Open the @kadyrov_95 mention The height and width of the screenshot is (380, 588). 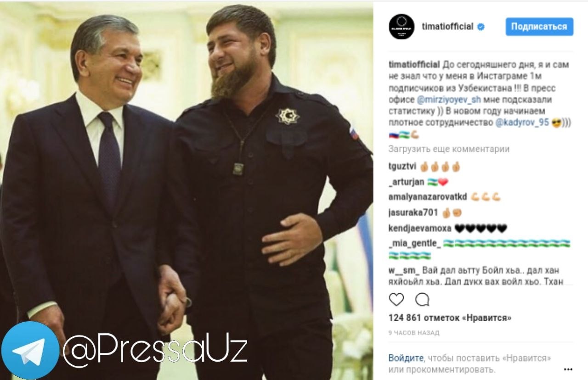tap(522, 123)
